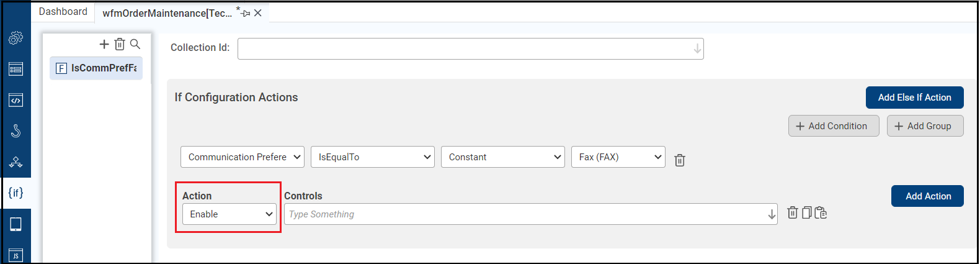This screenshot has width=980, height=264.
Task: Click into the Controls input field
Action: pyautogui.click(x=526, y=214)
